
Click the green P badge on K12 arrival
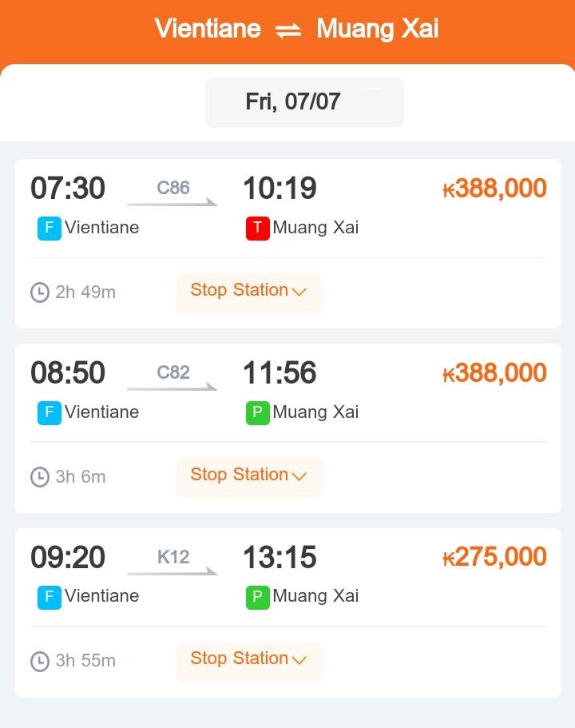point(258,597)
